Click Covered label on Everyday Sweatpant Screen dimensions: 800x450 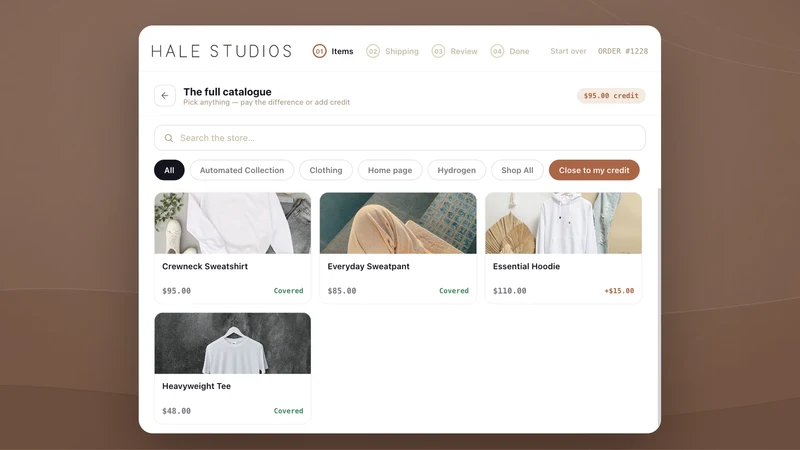[454, 291]
